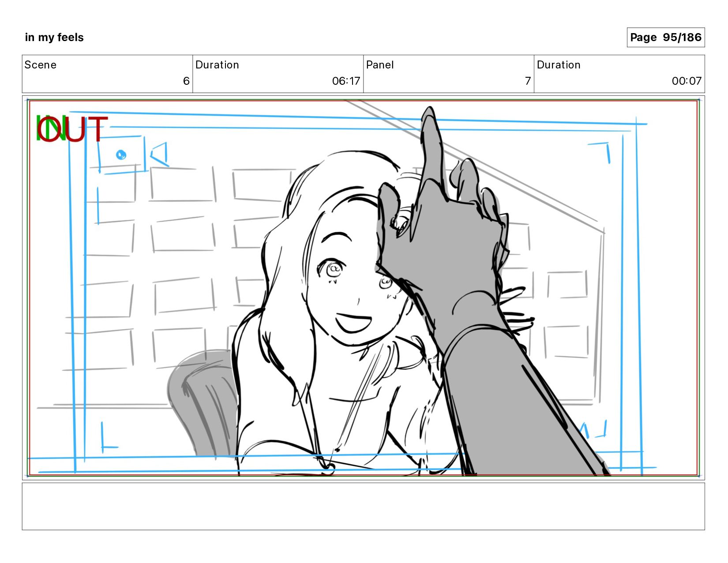This screenshot has height=563, width=728.
Task: Select the IN/OUT camera marker text
Action: [x=72, y=129]
